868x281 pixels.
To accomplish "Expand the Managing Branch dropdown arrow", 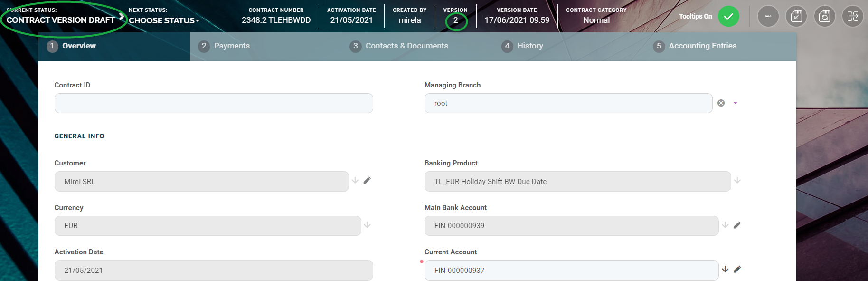I will 735,103.
